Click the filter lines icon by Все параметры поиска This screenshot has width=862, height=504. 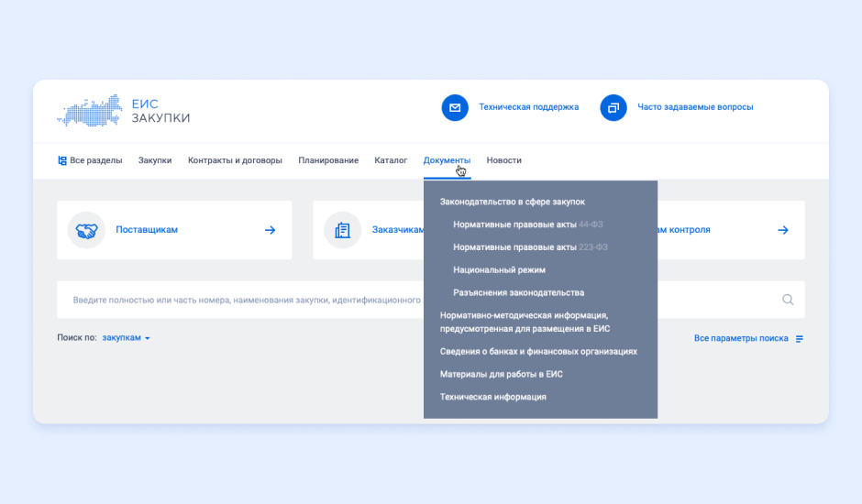800,338
